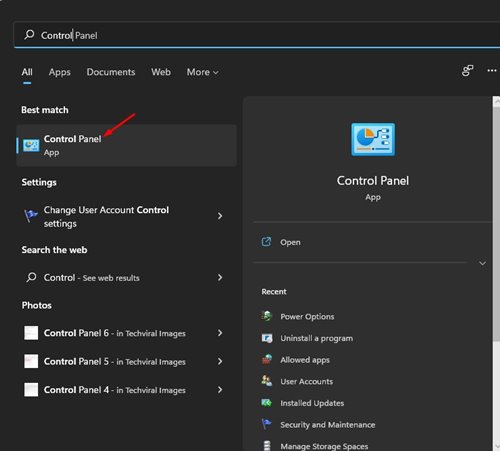Image resolution: width=500 pixels, height=451 pixels.
Task: Click the Installed Updates icon
Action: [267, 403]
